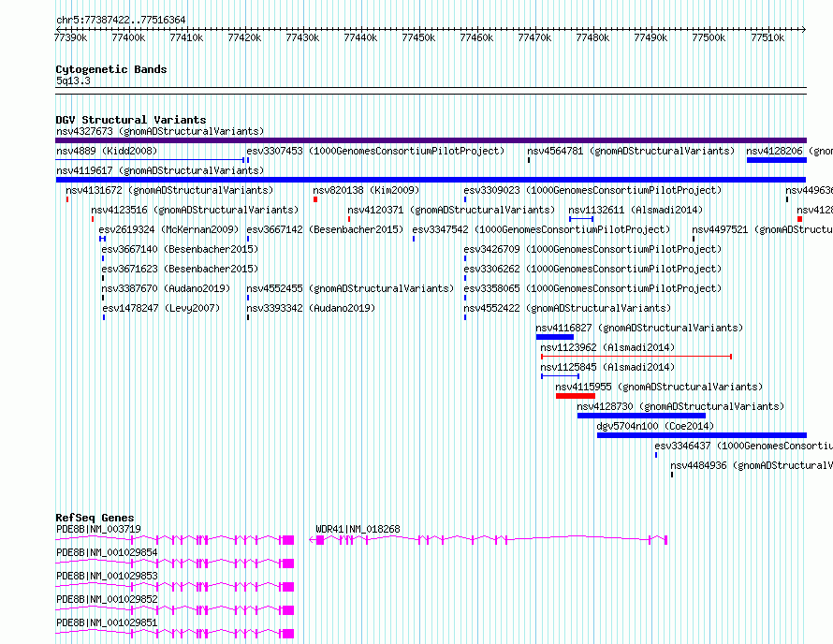833x644 pixels.
Task: Click the nsv4128730 blue variant bar
Action: 641,416
